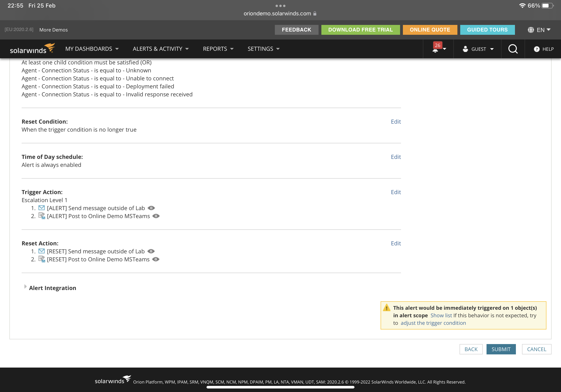
Task: Open the GUEST user dropdown
Action: click(x=478, y=49)
